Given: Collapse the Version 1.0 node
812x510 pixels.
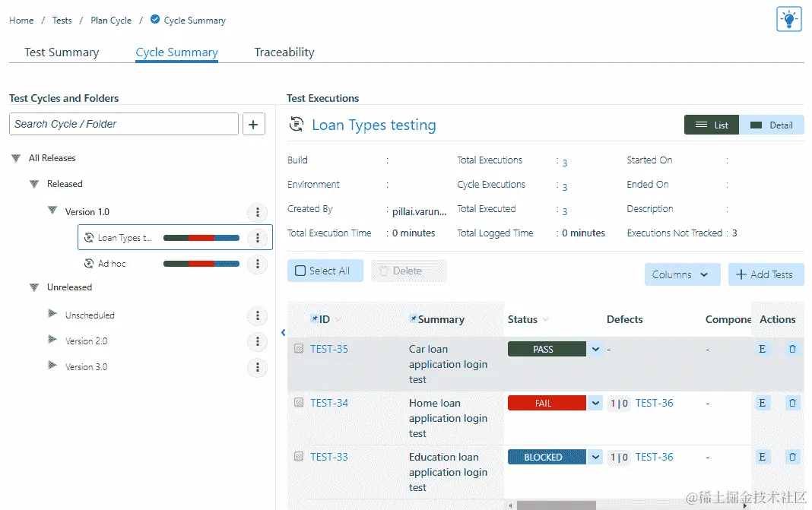Looking at the screenshot, I should [52, 210].
